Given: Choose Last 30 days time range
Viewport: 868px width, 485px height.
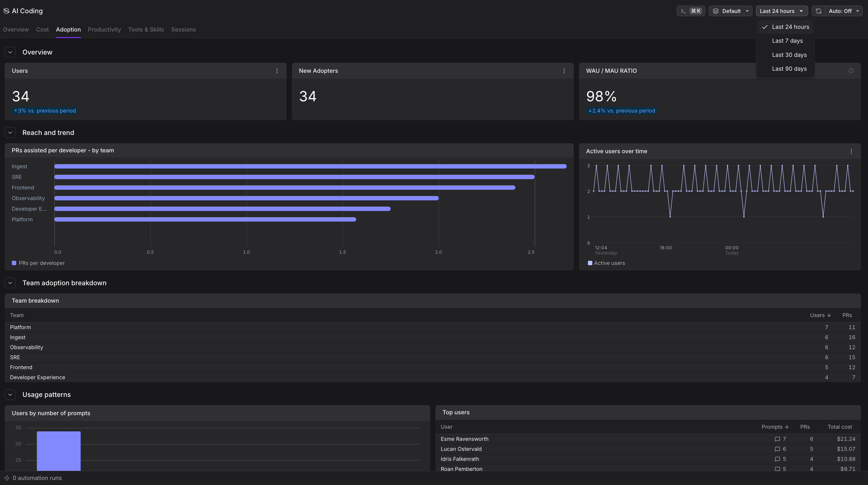Looking at the screenshot, I should pos(785,55).
